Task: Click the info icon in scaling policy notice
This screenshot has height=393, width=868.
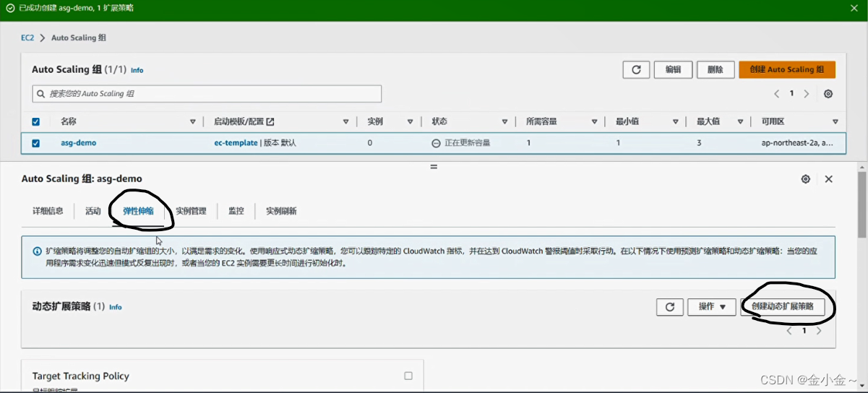Action: pyautogui.click(x=37, y=251)
